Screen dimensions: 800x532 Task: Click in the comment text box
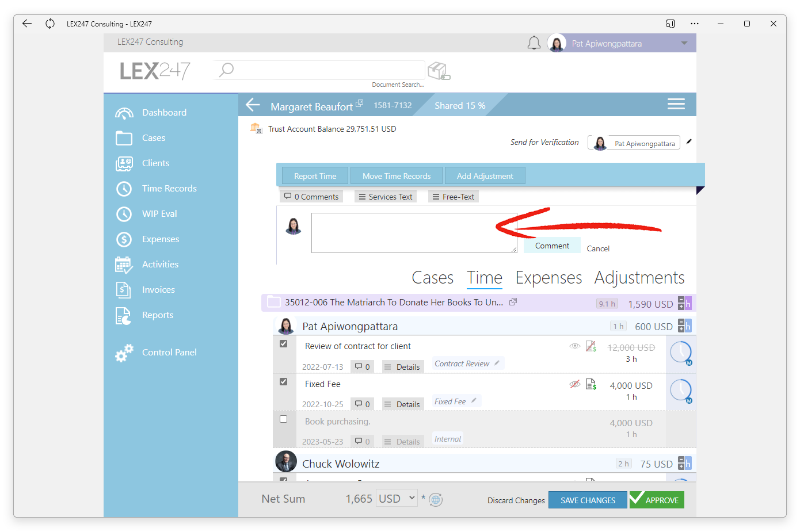414,233
